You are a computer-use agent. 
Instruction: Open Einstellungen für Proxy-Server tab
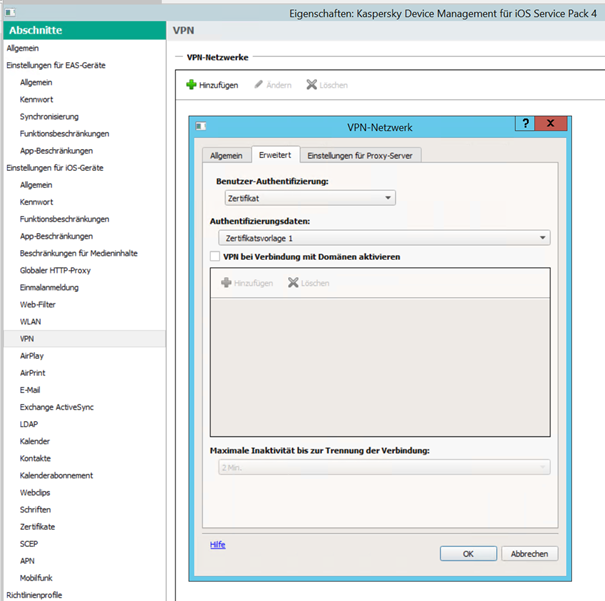tap(362, 155)
